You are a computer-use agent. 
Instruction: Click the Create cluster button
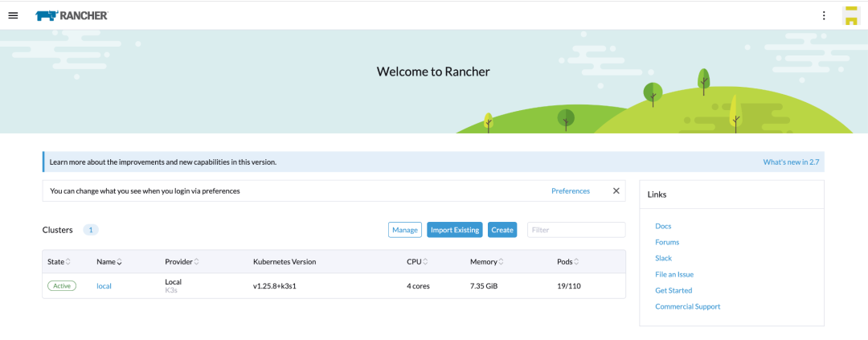pyautogui.click(x=502, y=230)
